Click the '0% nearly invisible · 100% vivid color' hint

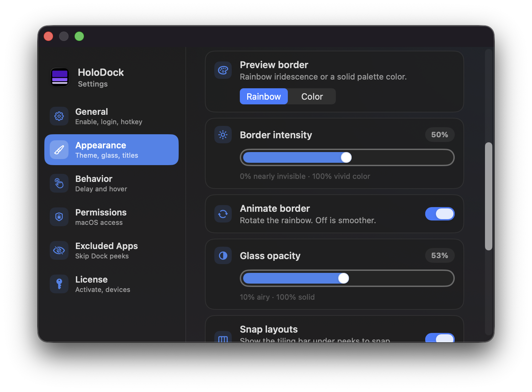coord(305,176)
